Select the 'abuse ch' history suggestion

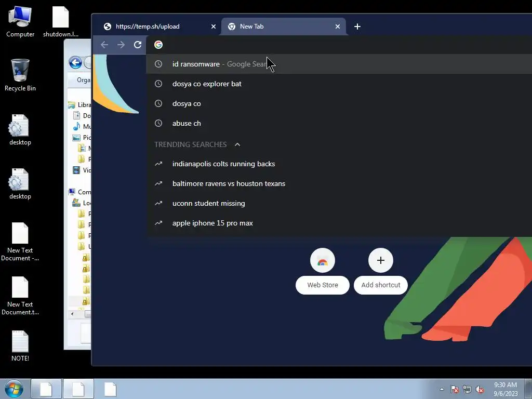(339, 123)
